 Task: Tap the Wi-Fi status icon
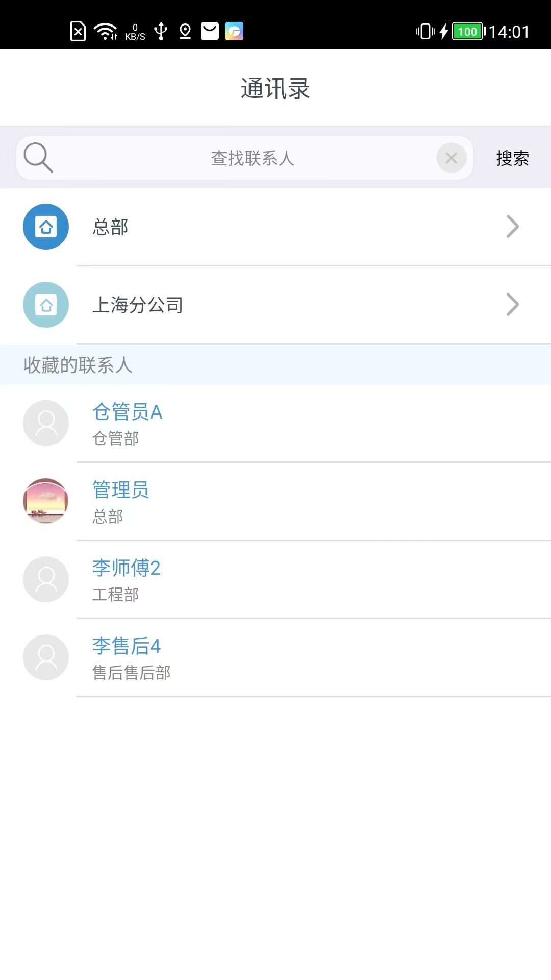tap(105, 31)
